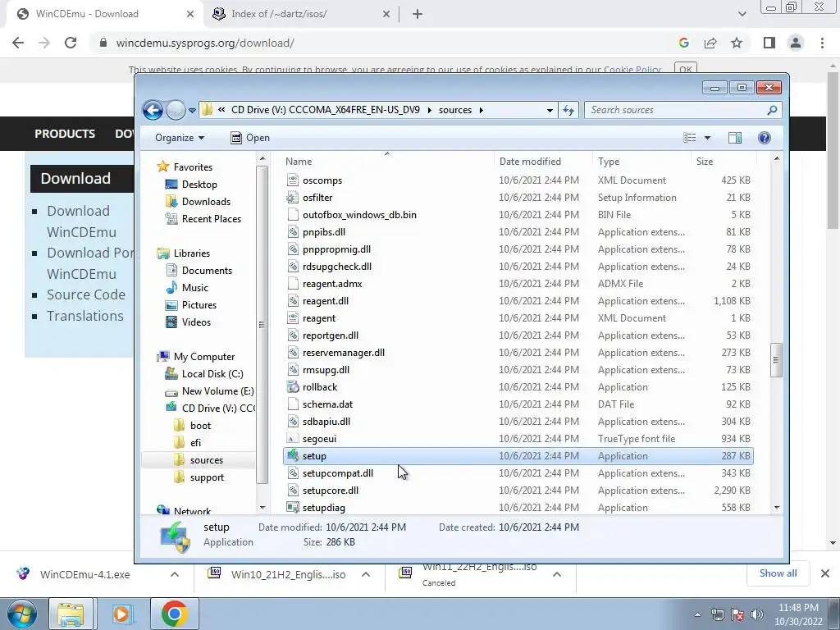Click PRODUCTS in website navigation
This screenshot has height=630, width=840.
(65, 134)
